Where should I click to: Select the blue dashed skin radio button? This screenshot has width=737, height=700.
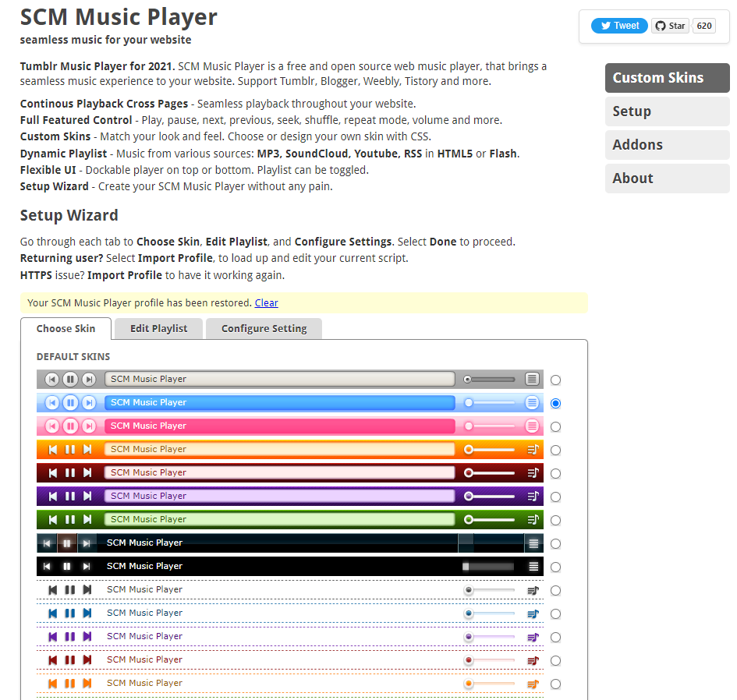click(555, 614)
